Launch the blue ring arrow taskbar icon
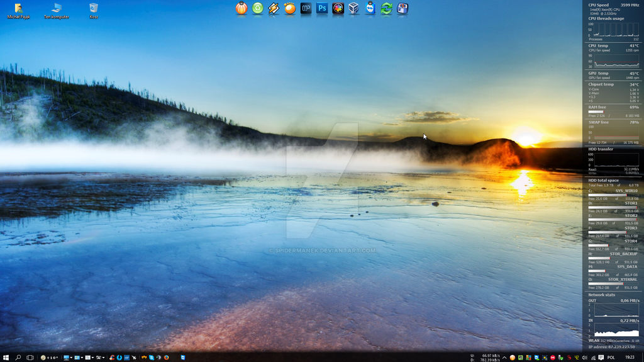 click(119, 358)
